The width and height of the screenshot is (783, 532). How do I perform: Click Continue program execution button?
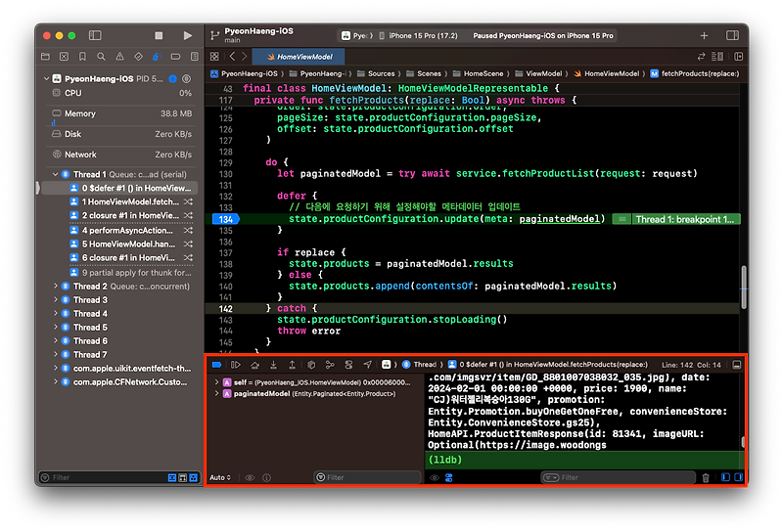click(235, 364)
